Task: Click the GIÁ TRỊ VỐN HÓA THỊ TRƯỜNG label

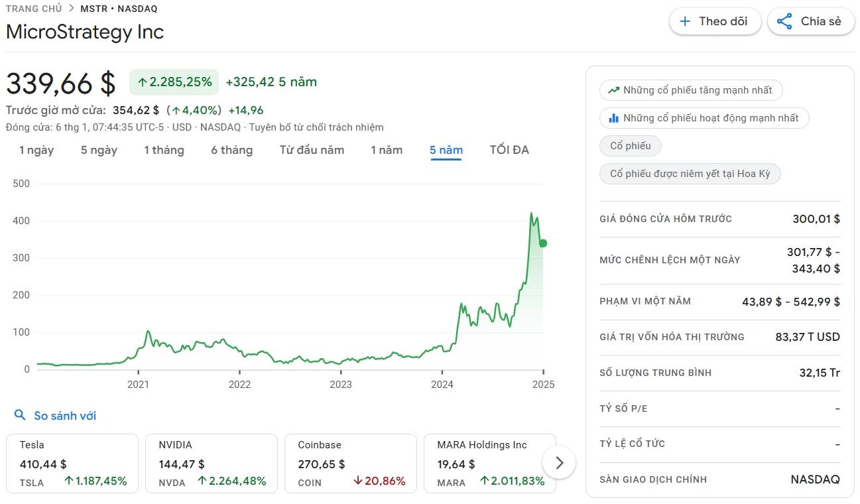Action: pos(672,337)
